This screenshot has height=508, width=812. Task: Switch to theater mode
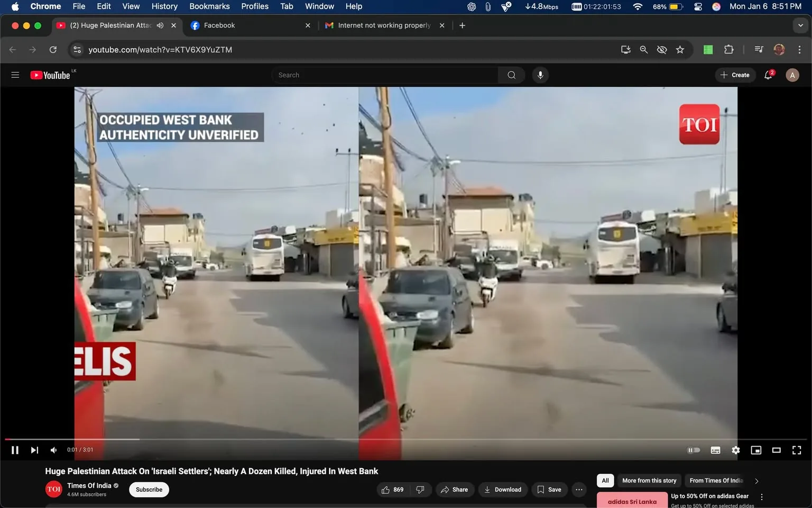coord(776,450)
